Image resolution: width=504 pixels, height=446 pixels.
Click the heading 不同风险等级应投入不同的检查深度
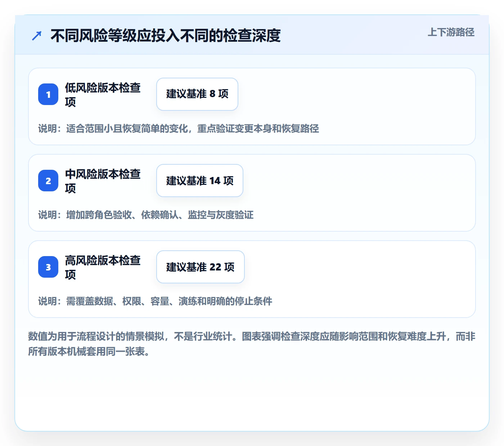166,36
